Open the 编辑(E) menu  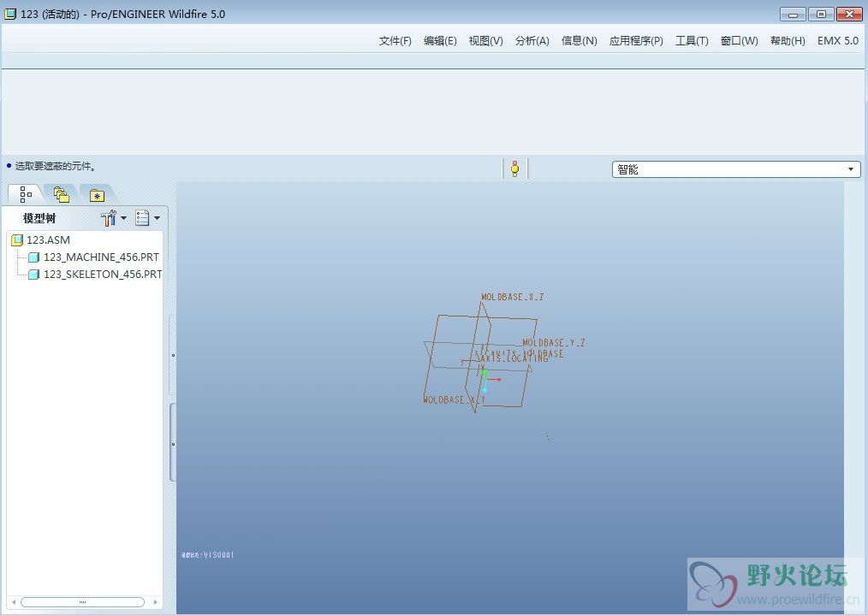pyautogui.click(x=440, y=41)
